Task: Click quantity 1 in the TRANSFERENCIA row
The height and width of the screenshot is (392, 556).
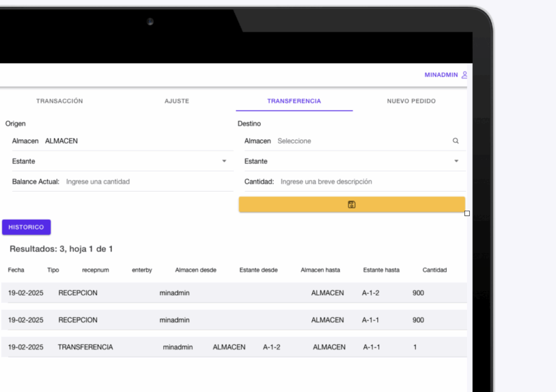Action: click(415, 347)
